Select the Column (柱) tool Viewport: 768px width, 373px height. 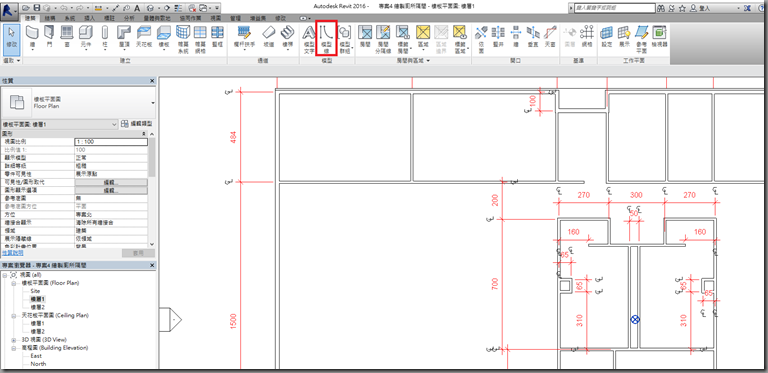pyautogui.click(x=105, y=38)
